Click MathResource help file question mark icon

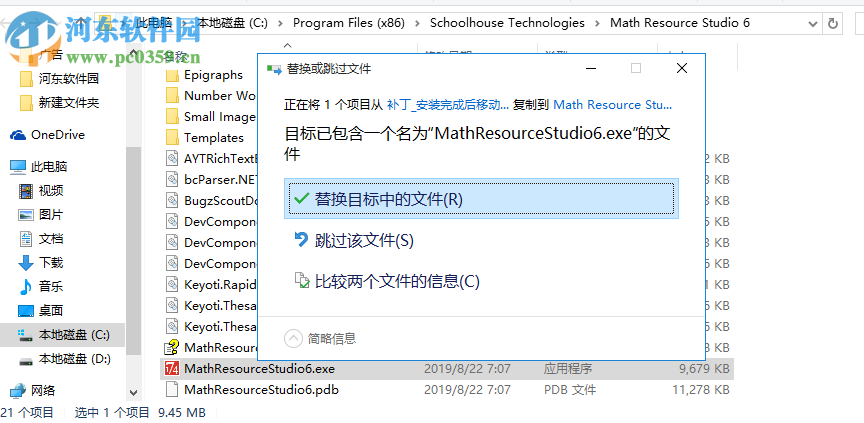pos(172,348)
